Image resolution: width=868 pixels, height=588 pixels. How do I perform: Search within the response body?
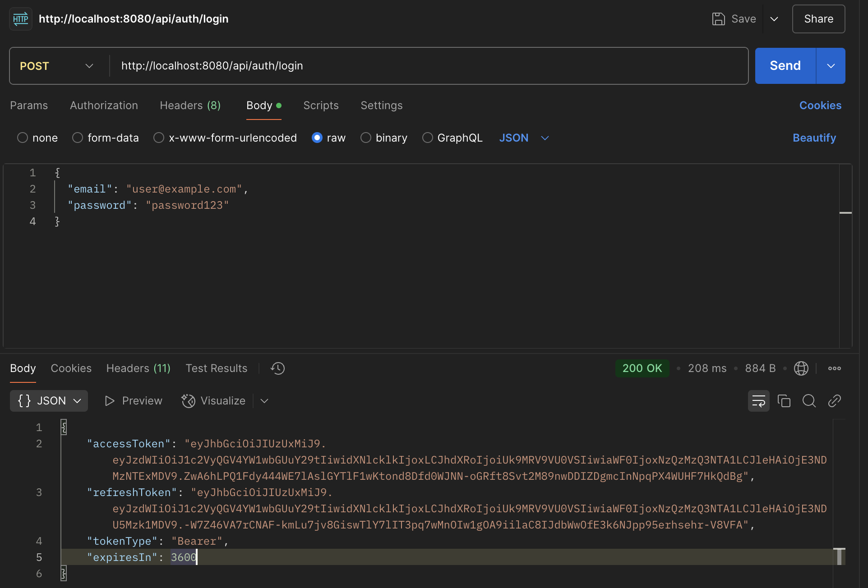[809, 401]
